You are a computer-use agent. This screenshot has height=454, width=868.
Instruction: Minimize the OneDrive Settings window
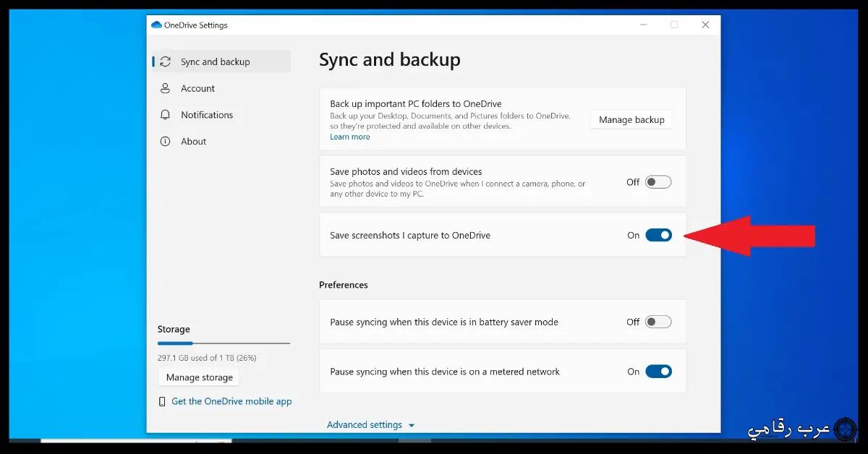[x=644, y=25]
